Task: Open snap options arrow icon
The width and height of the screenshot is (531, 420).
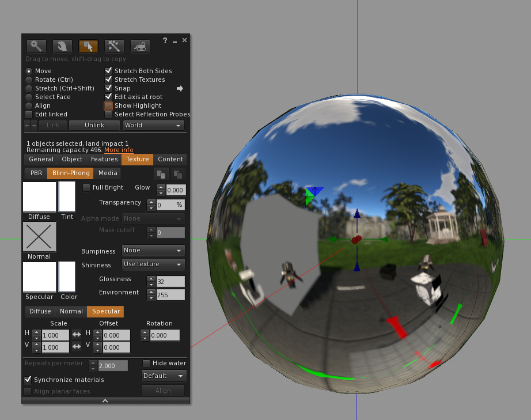Action: pos(180,88)
